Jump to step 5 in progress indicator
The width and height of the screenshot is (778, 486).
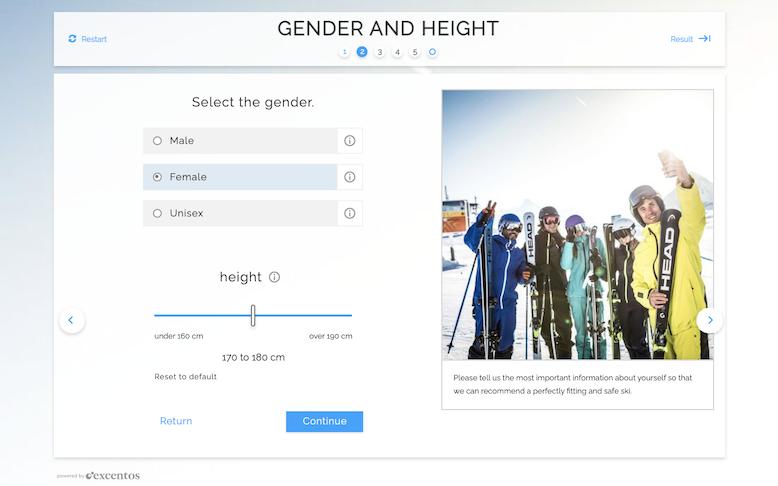pyautogui.click(x=415, y=52)
